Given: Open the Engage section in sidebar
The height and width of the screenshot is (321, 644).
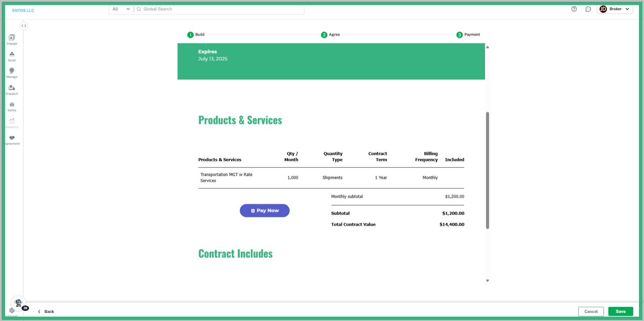Looking at the screenshot, I should click(12, 39).
